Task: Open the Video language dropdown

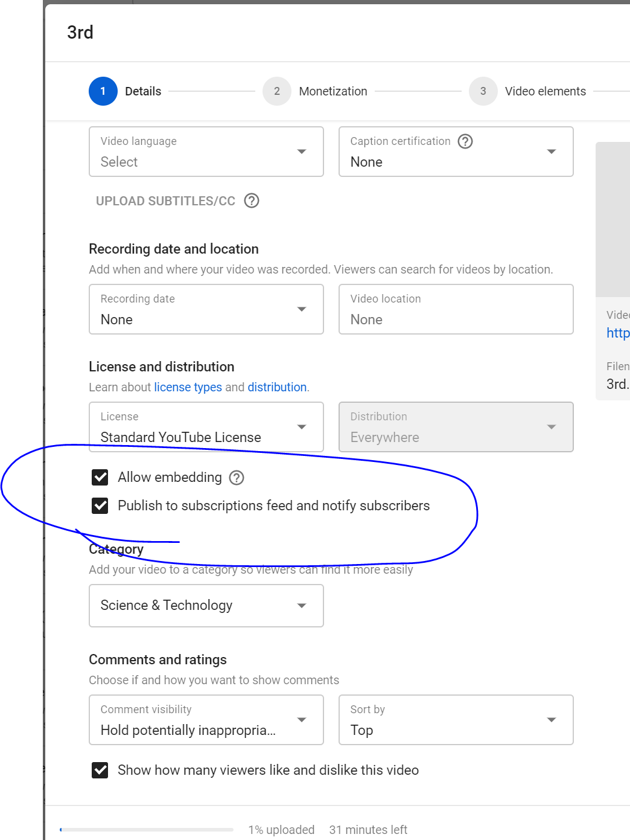Action: click(206, 152)
